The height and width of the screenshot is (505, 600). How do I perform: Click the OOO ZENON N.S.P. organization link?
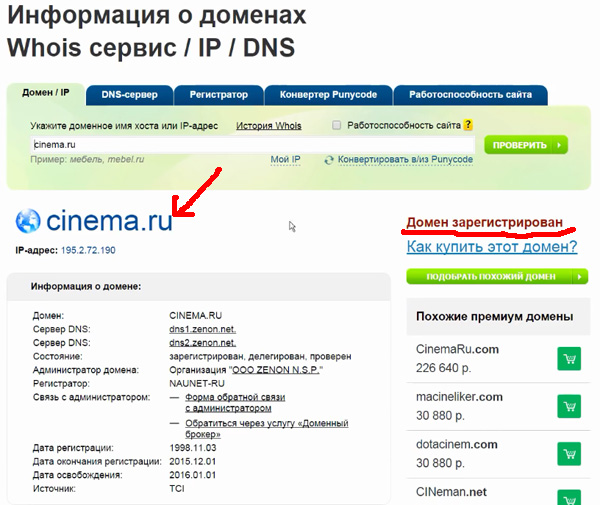click(x=276, y=370)
